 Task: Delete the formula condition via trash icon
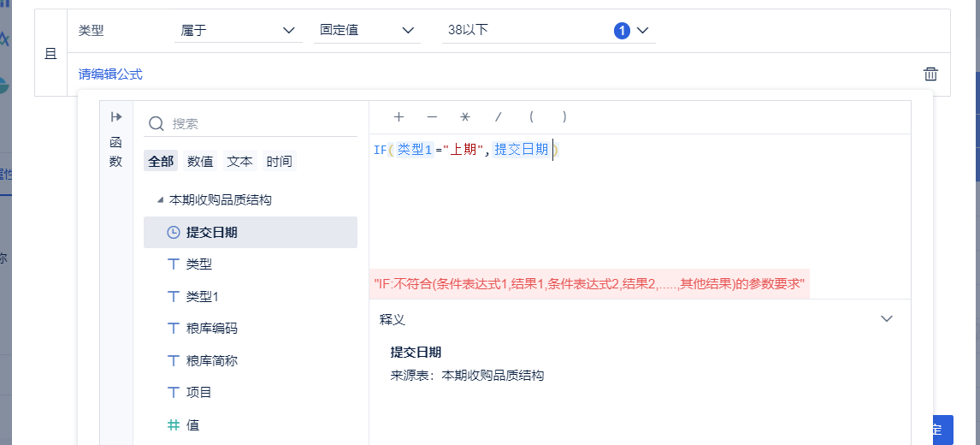tap(930, 74)
